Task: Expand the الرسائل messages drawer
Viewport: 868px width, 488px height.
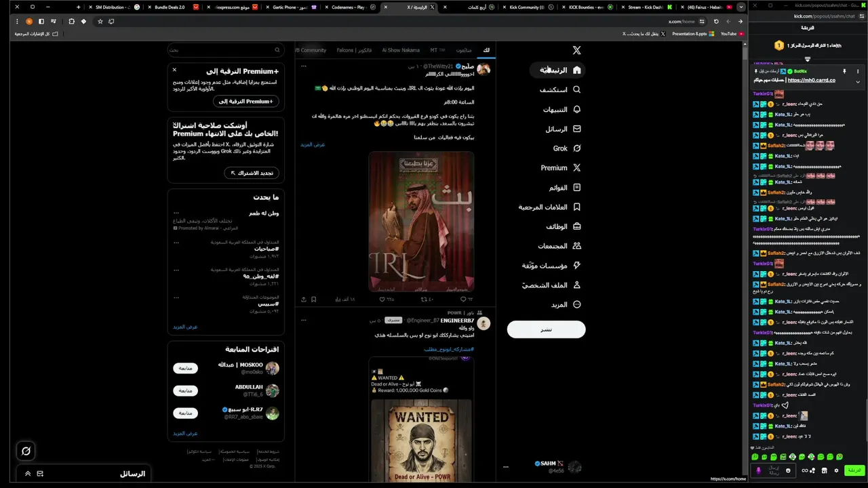Action: tap(27, 474)
